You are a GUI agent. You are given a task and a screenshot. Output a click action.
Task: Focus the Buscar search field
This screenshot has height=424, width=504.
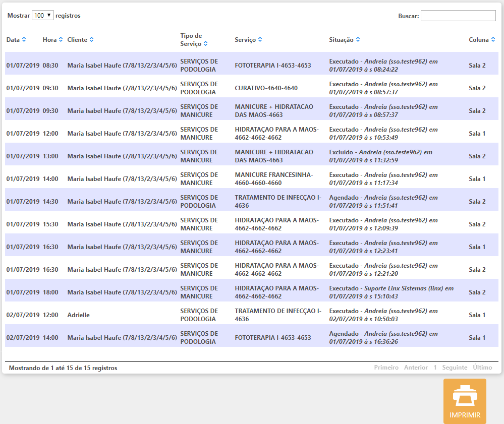458,16
